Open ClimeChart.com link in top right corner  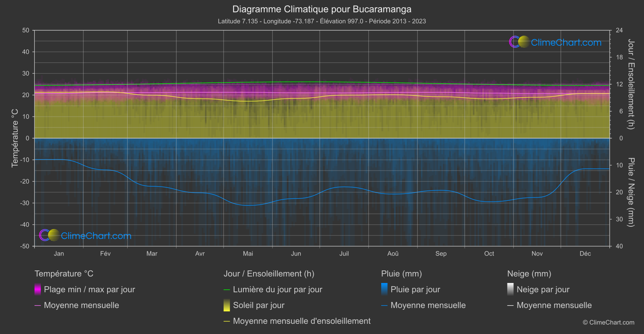point(566,43)
